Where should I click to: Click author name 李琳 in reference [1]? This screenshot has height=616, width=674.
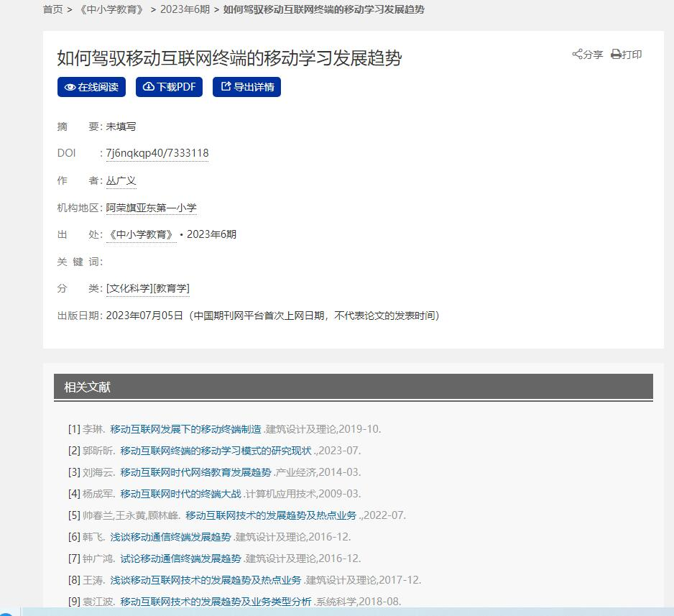pos(93,429)
